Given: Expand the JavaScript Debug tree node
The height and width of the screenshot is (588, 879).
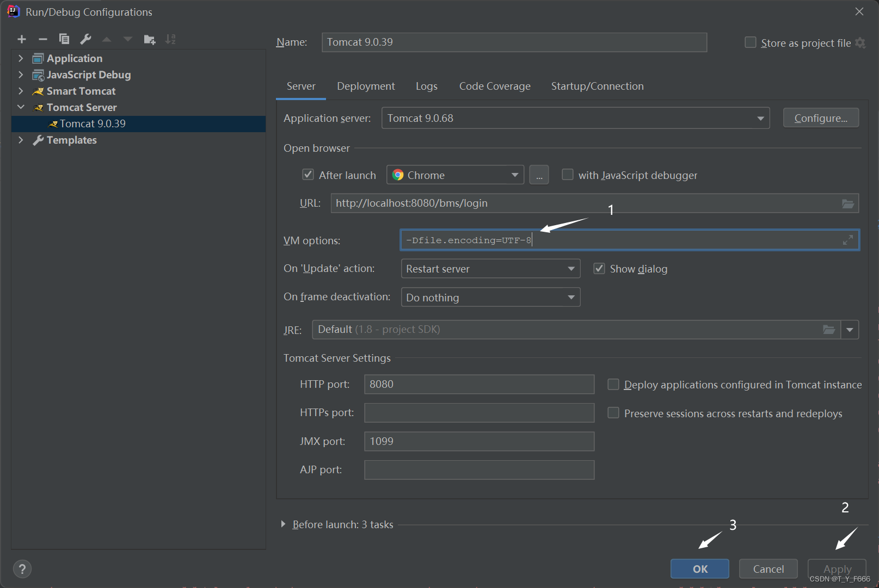Looking at the screenshot, I should [x=21, y=75].
